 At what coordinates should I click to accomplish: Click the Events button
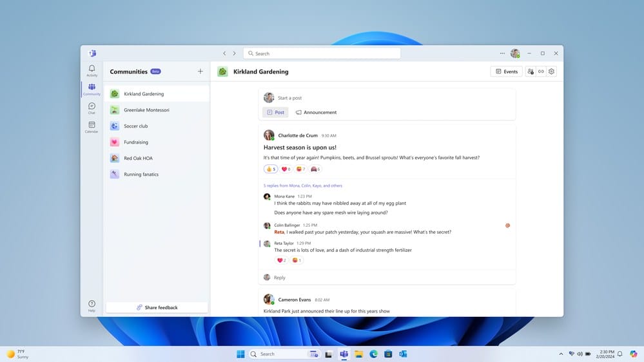click(506, 71)
